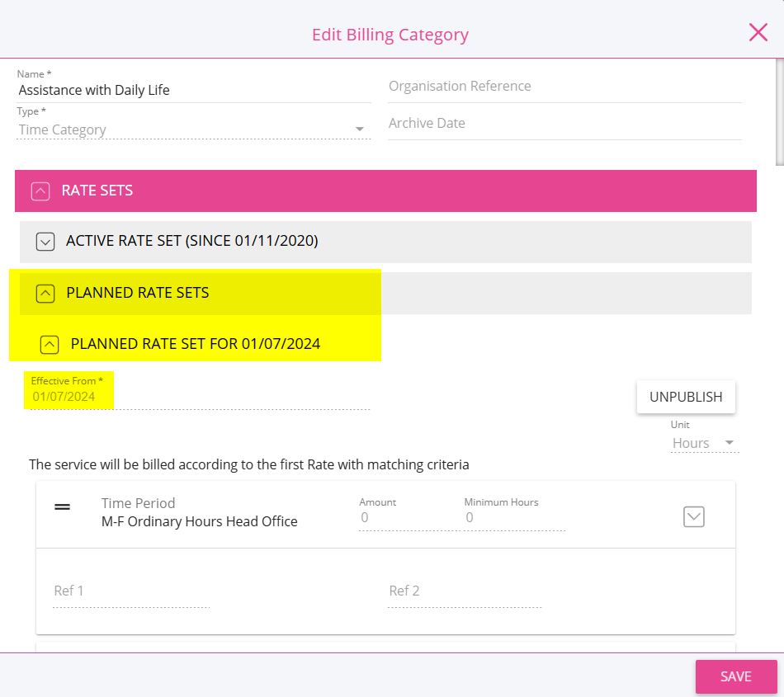Image resolution: width=784 pixels, height=697 pixels.
Task: Click the dialog's vertical scrollbar thumb
Action: point(780,111)
